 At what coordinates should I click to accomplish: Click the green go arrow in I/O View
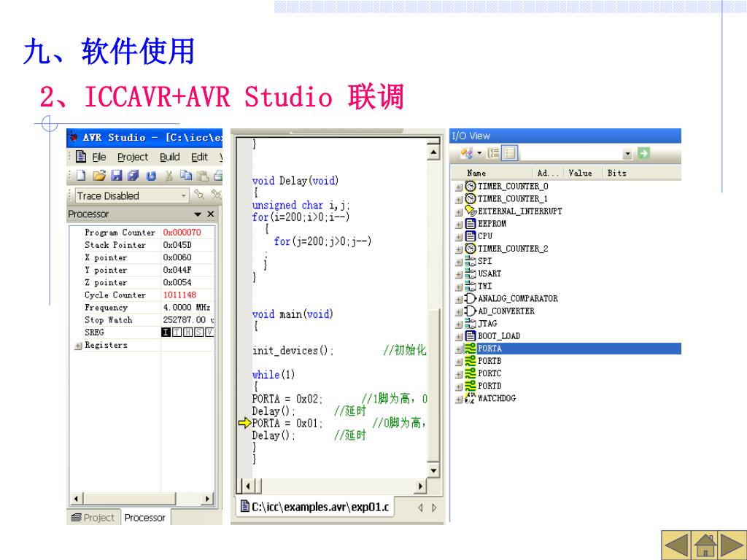tap(643, 153)
